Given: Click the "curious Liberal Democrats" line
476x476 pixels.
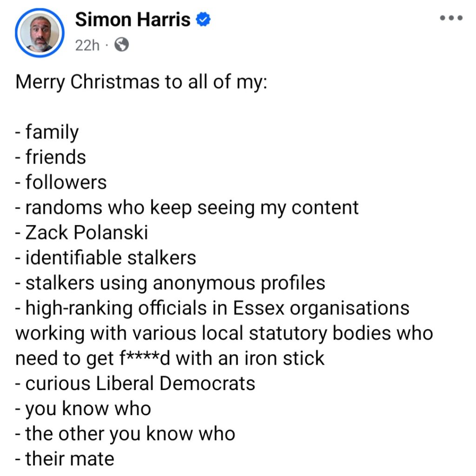Looking at the screenshot, I should [140, 383].
